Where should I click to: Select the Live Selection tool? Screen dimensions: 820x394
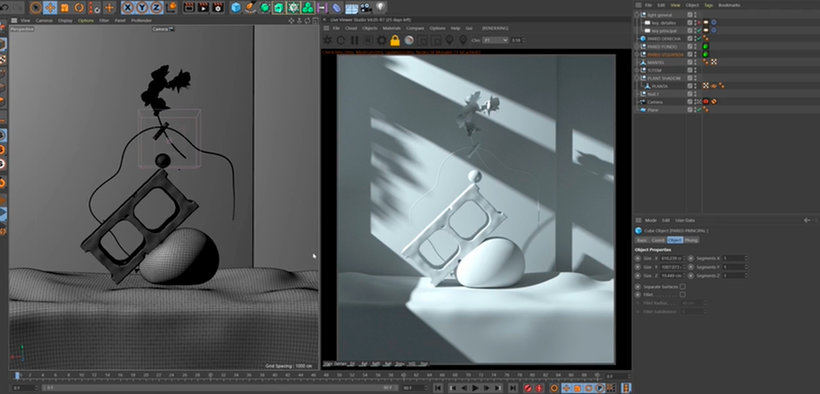(x=36, y=7)
